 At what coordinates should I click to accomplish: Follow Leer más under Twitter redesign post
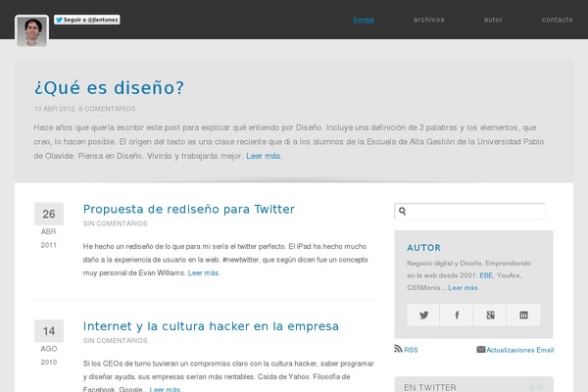203,272
